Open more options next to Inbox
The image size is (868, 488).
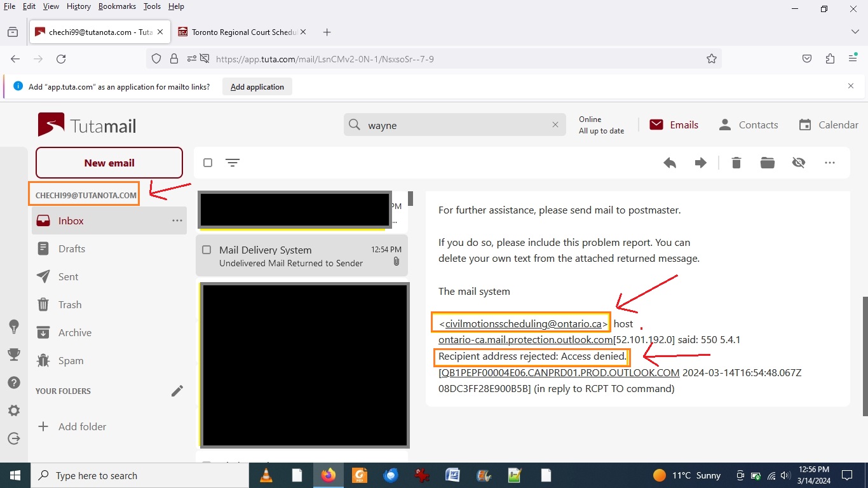tap(177, 220)
